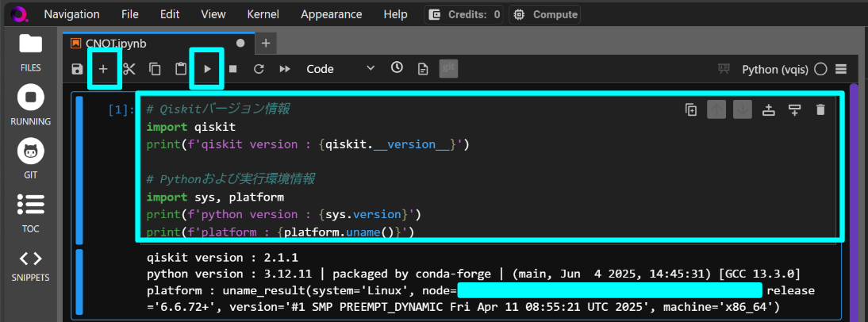Paste cell from clipboard in toolbar
868x322 pixels.
point(180,69)
